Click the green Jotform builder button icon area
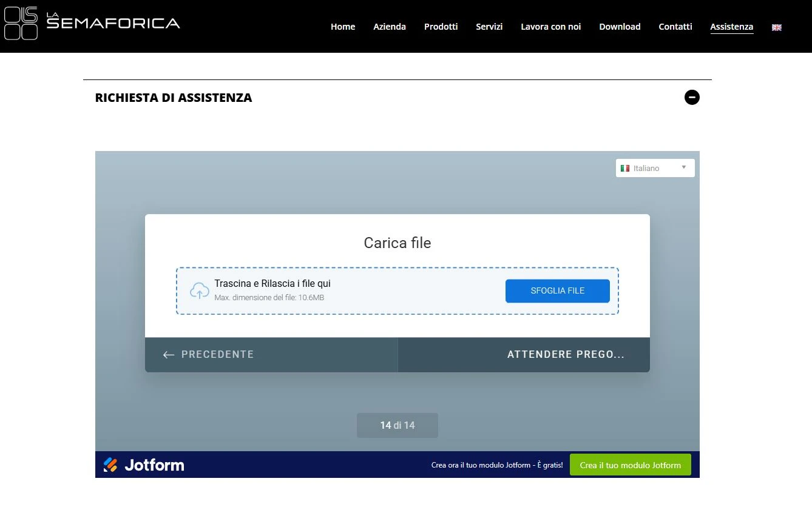Image resolution: width=812 pixels, height=507 pixels. (x=631, y=465)
